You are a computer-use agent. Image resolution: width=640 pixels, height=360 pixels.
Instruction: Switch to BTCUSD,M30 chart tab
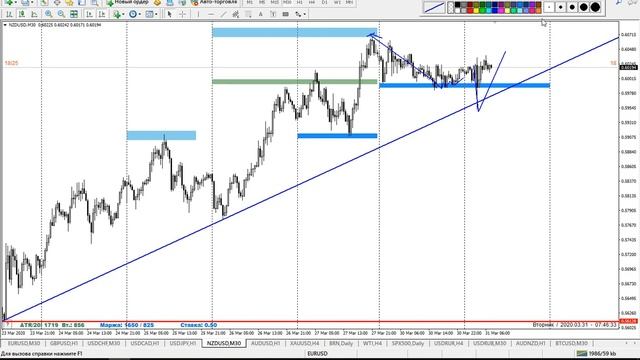(x=571, y=343)
